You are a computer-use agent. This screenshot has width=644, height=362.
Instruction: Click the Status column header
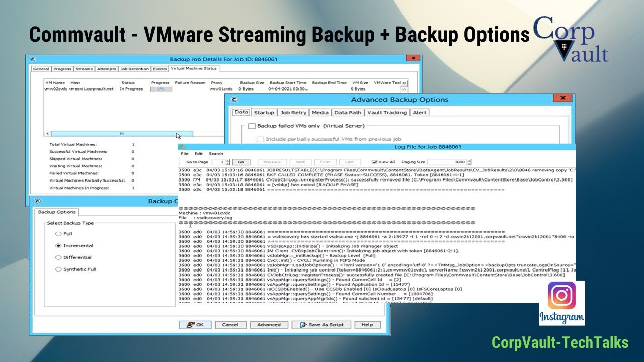(x=128, y=83)
